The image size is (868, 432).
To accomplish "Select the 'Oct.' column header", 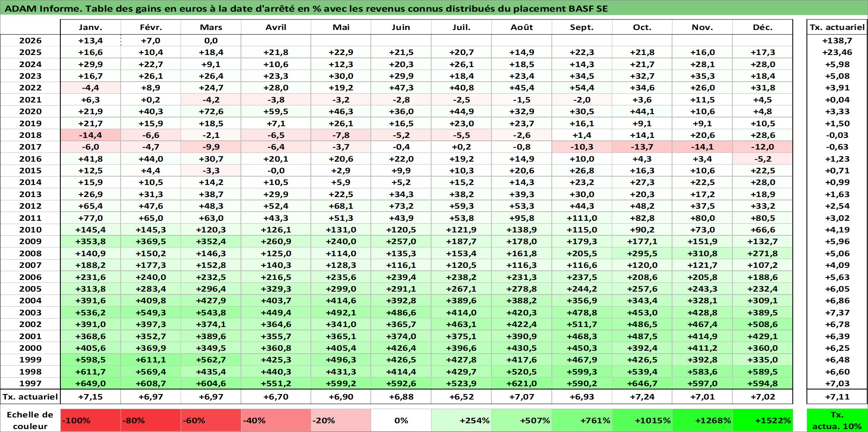I will pyautogui.click(x=642, y=27).
